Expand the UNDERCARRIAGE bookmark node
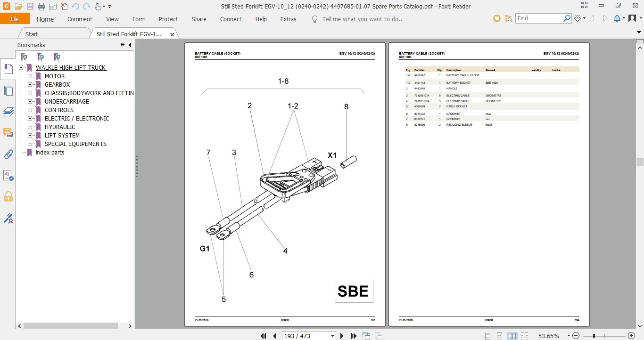The width and height of the screenshot is (644, 340). pyautogui.click(x=30, y=102)
